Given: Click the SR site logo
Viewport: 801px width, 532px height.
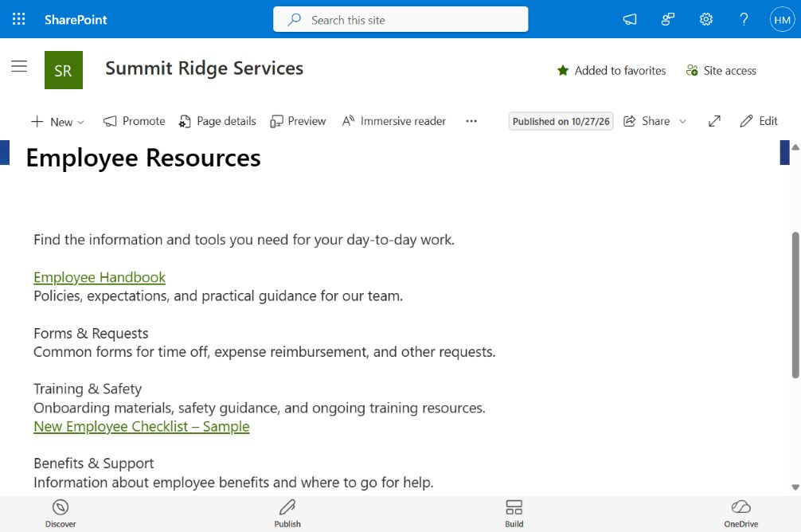Looking at the screenshot, I should click(64, 70).
